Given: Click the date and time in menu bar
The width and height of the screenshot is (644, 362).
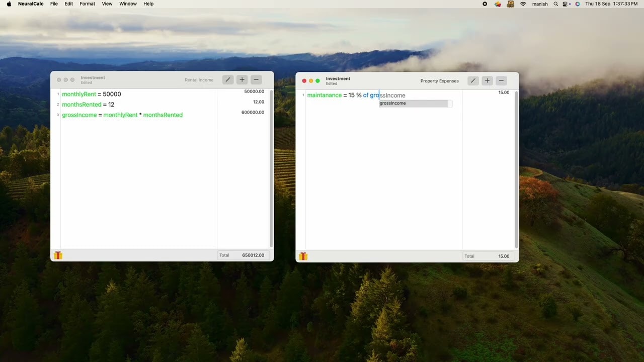Looking at the screenshot, I should tap(612, 4).
